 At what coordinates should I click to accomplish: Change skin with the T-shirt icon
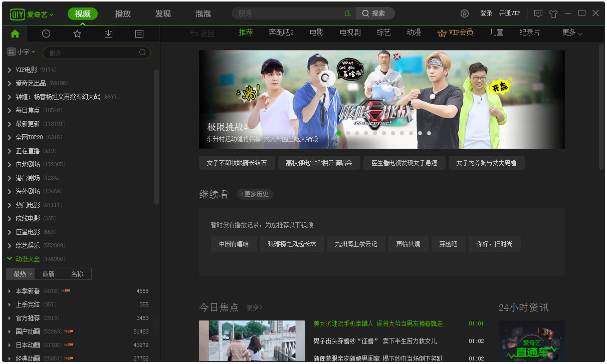point(553,14)
